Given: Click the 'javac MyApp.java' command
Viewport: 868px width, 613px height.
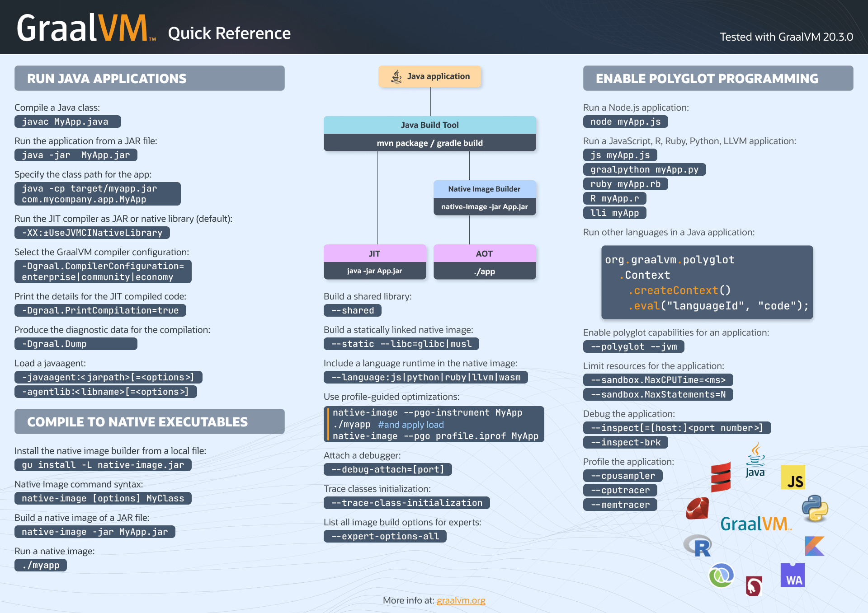Looking at the screenshot, I should (x=67, y=122).
